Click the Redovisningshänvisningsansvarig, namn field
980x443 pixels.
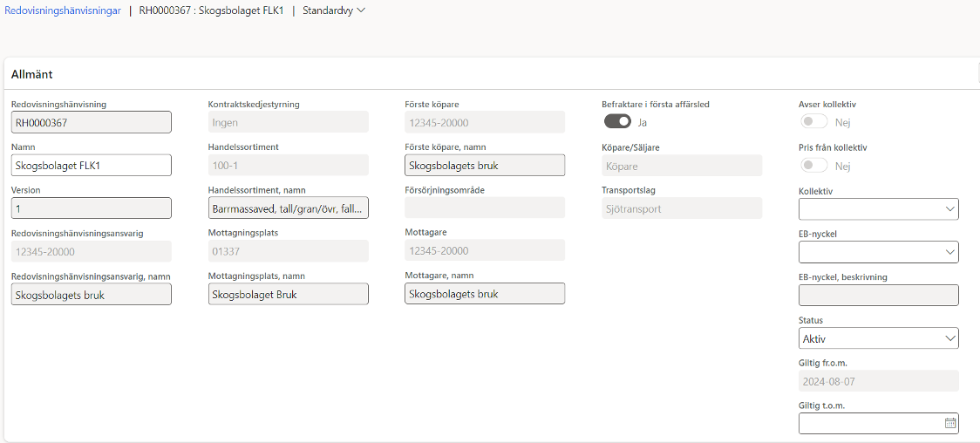pos(92,294)
